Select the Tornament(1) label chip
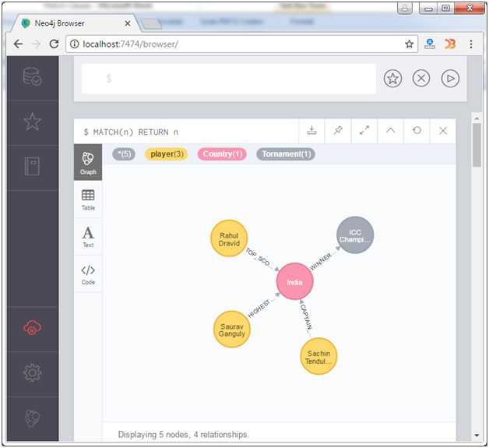The height and width of the screenshot is (448, 489). [286, 154]
